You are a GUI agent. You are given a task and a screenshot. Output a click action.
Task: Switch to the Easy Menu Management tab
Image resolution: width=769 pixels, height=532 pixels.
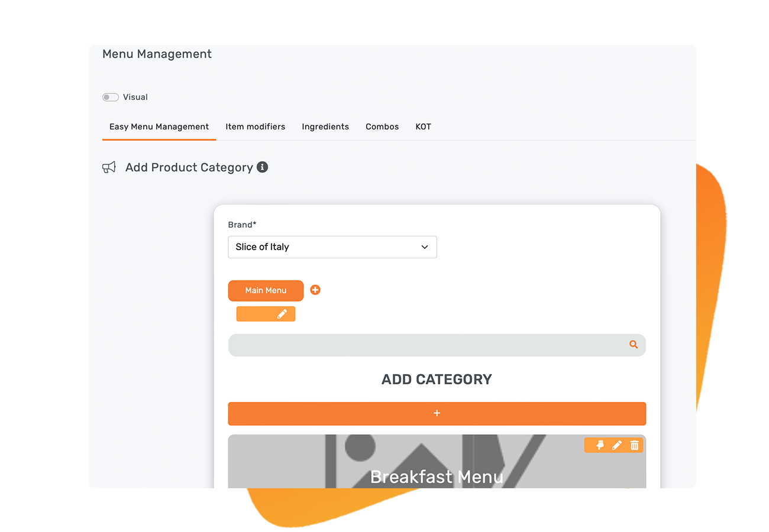(159, 126)
